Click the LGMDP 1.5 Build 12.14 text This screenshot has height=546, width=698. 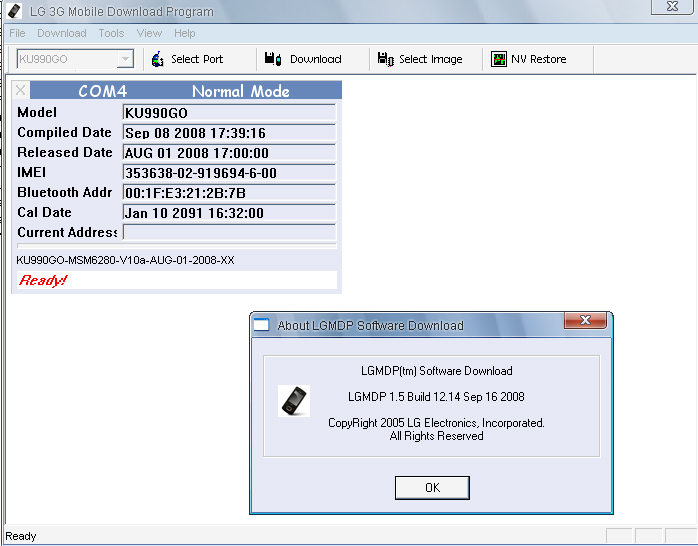point(436,396)
